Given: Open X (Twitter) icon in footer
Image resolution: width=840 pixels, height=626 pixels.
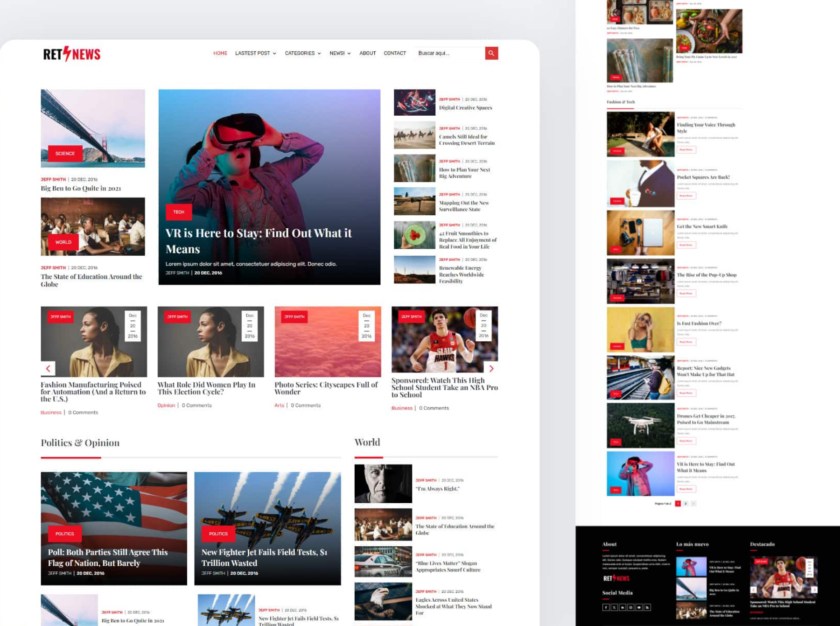Looking at the screenshot, I should [614, 607].
